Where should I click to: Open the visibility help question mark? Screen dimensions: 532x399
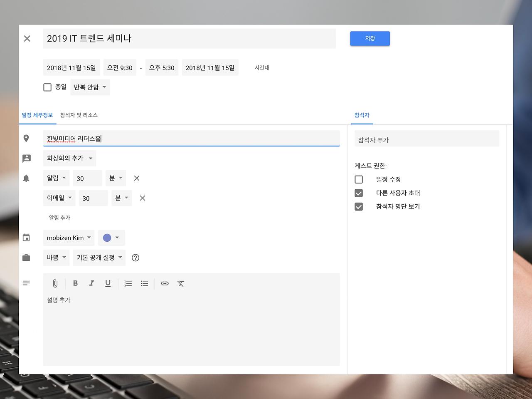tap(135, 258)
